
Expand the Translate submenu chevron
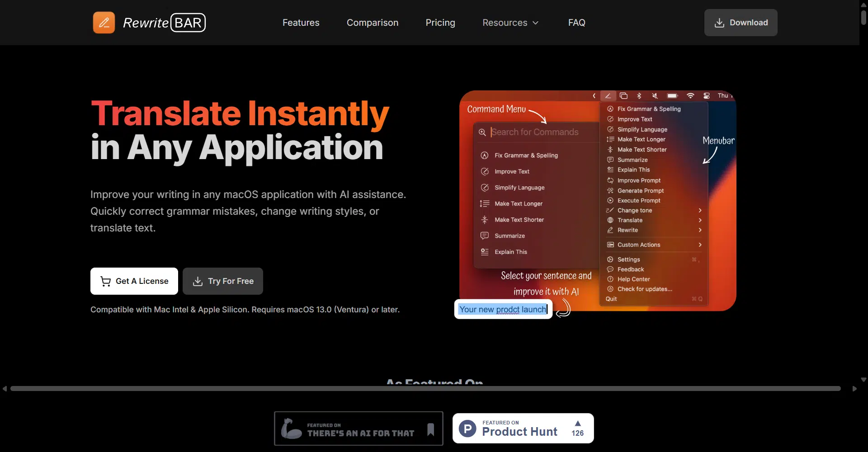coord(700,221)
